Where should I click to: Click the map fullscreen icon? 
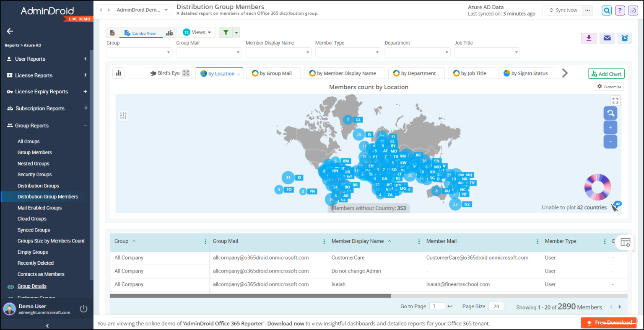[615, 101]
